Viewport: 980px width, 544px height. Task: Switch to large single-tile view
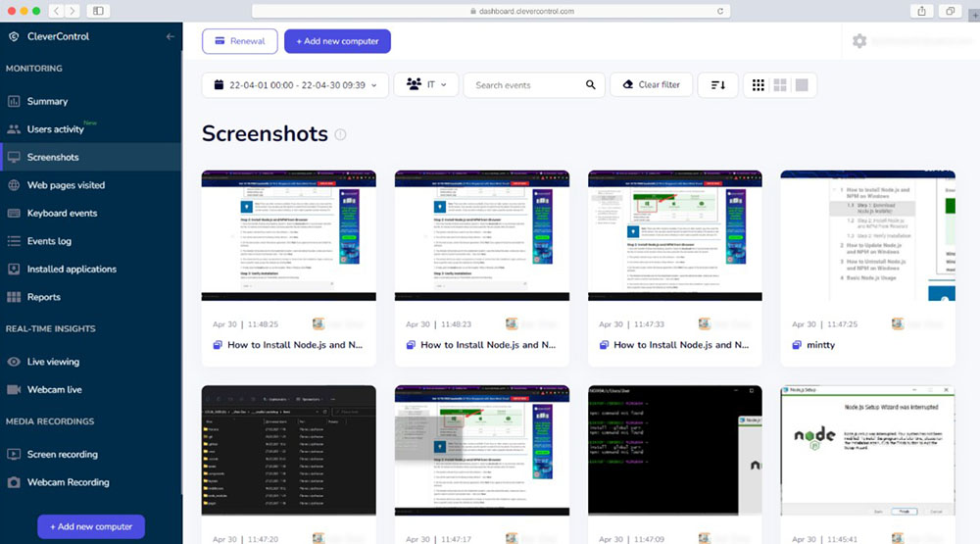click(802, 85)
